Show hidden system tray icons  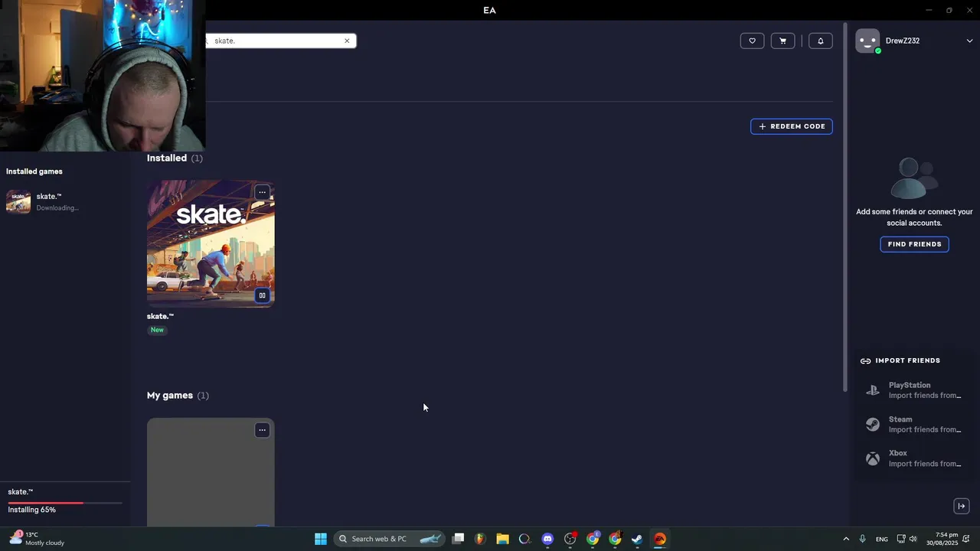point(846,539)
